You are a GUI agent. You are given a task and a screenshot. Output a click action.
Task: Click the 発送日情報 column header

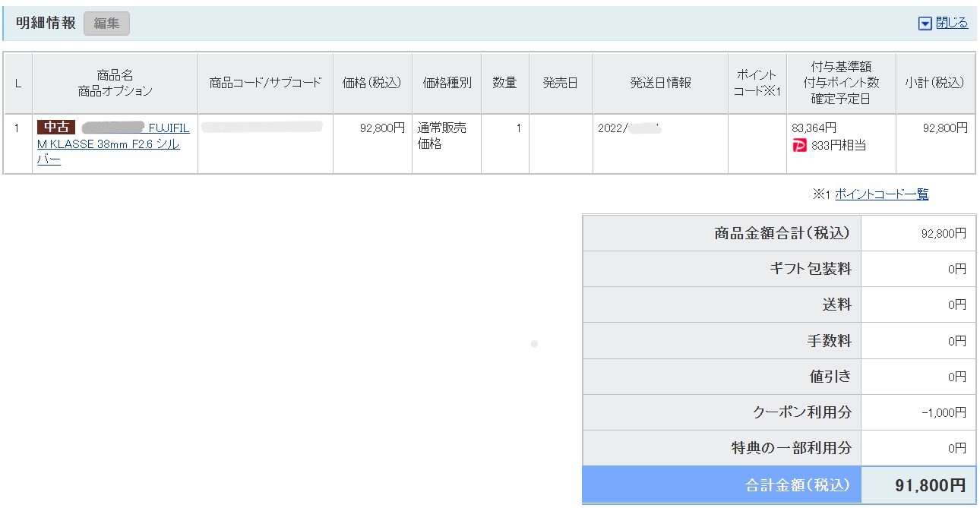pos(660,83)
